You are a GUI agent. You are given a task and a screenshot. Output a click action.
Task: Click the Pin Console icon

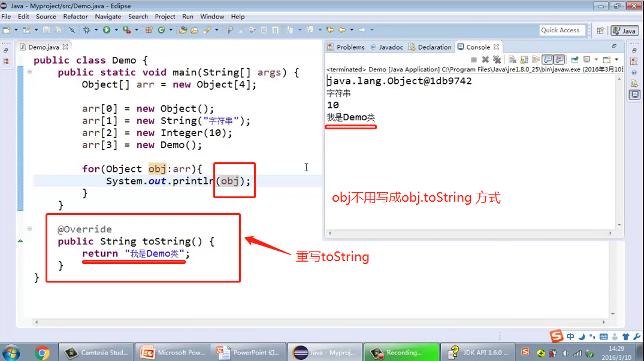(575, 59)
